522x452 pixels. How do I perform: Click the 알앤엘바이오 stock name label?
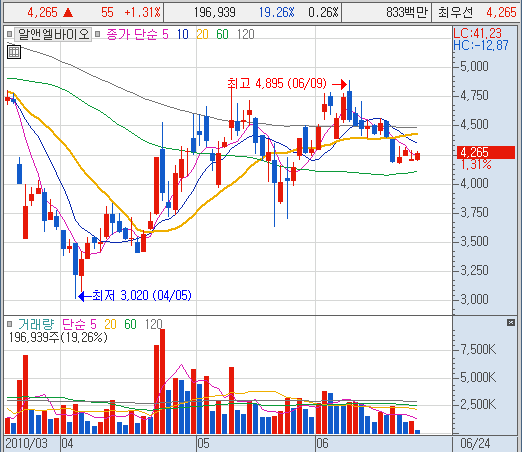pyautogui.click(x=53, y=34)
